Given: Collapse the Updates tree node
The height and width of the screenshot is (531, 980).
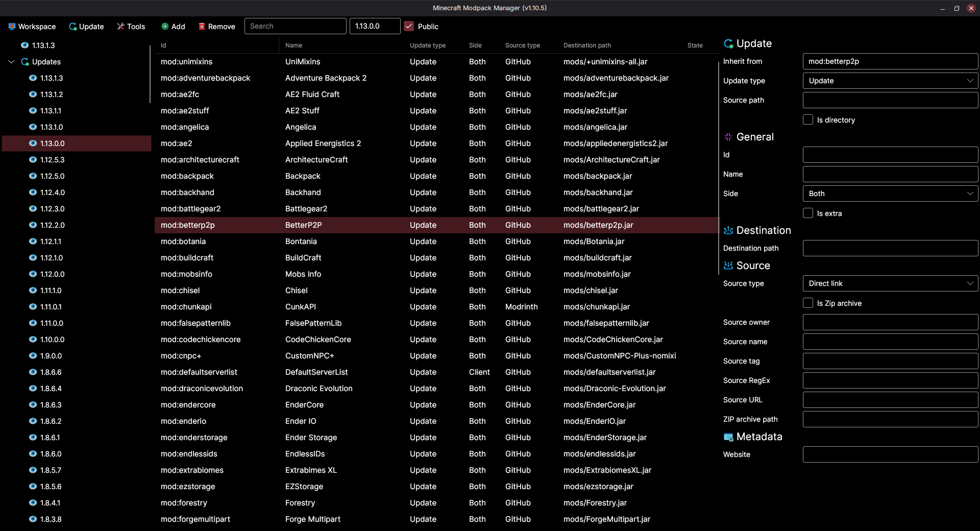Looking at the screenshot, I should [11, 62].
